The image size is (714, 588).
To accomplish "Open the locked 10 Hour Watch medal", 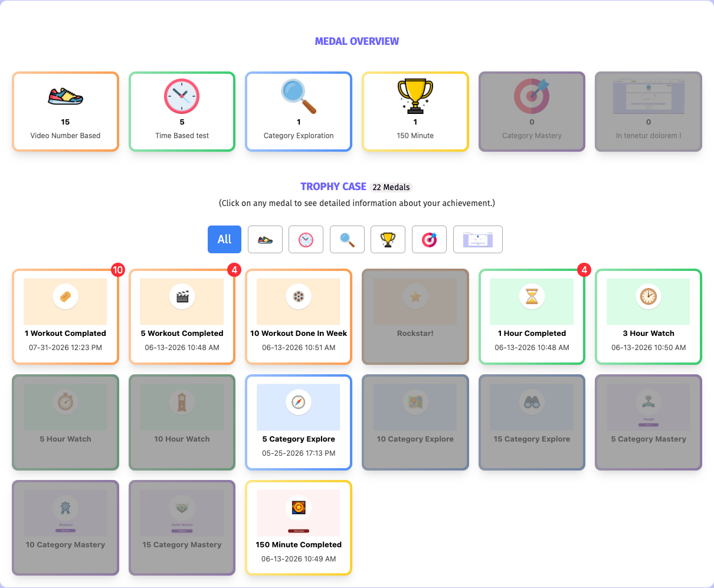I will click(182, 422).
